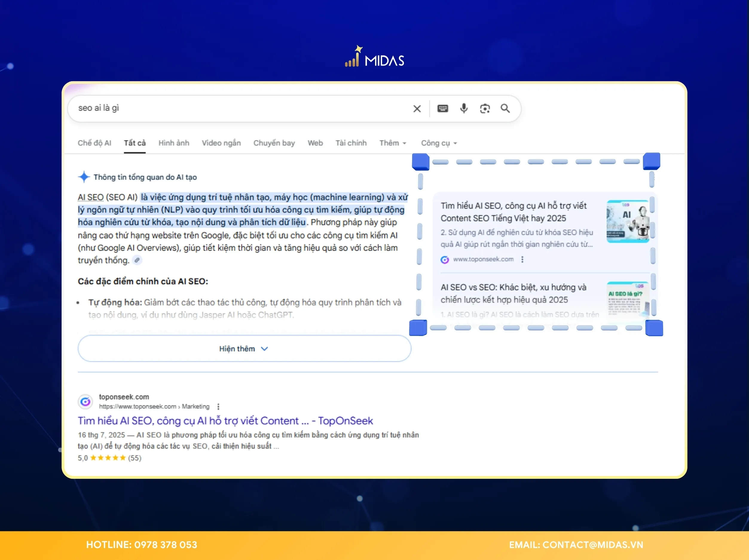The width and height of the screenshot is (749, 560).
Task: Clear the search query with the X icon
Action: coord(417,109)
